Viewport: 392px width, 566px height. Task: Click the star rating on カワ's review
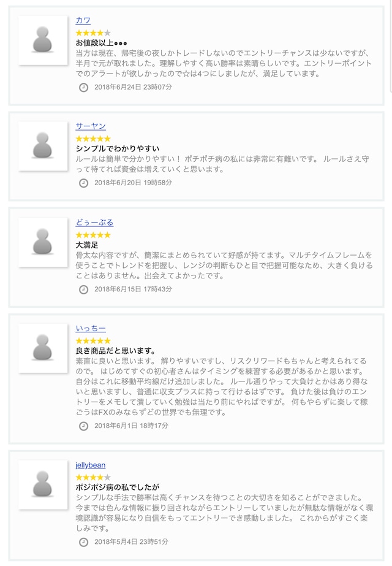click(93, 33)
